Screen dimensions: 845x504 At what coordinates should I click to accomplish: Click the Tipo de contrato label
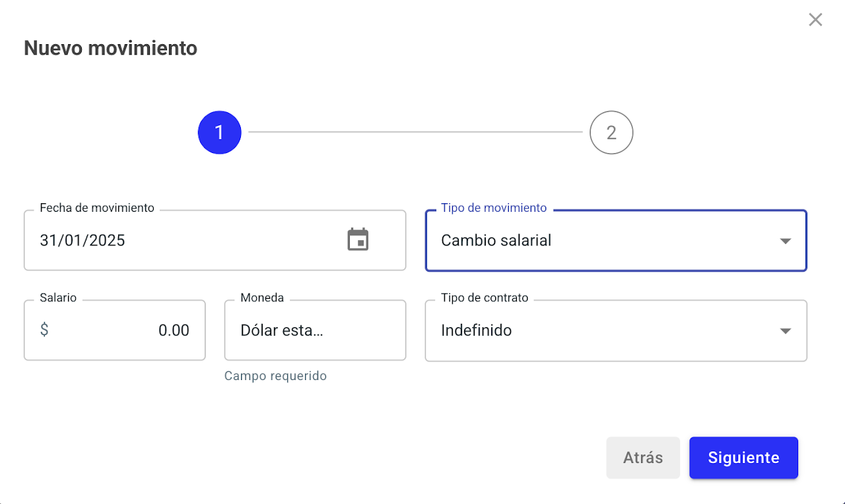pyautogui.click(x=485, y=298)
